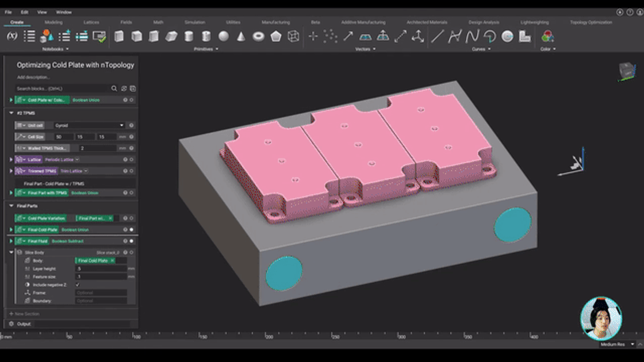Toggle visibility of Lattice block
This screenshot has height=362, width=644.
click(x=132, y=159)
